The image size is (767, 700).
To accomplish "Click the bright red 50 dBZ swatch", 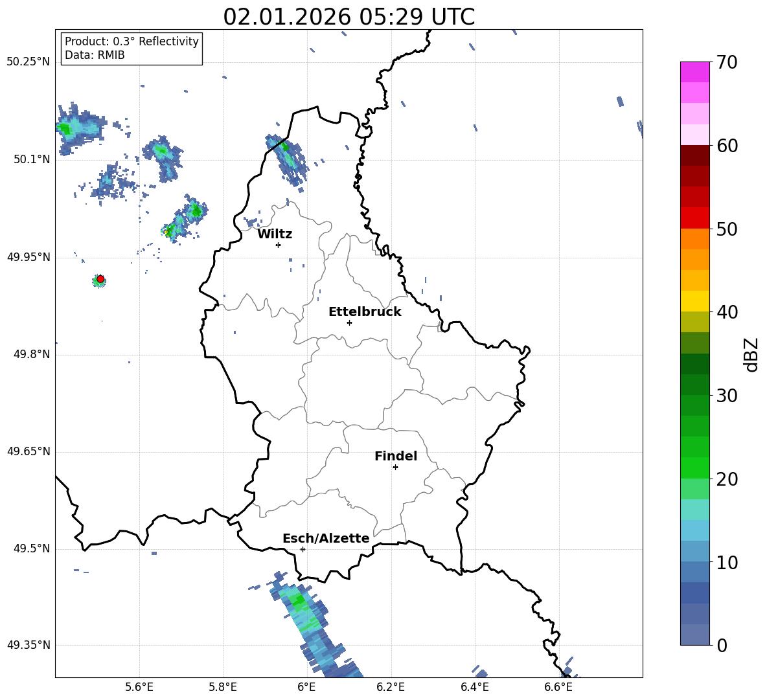I will [x=694, y=218].
